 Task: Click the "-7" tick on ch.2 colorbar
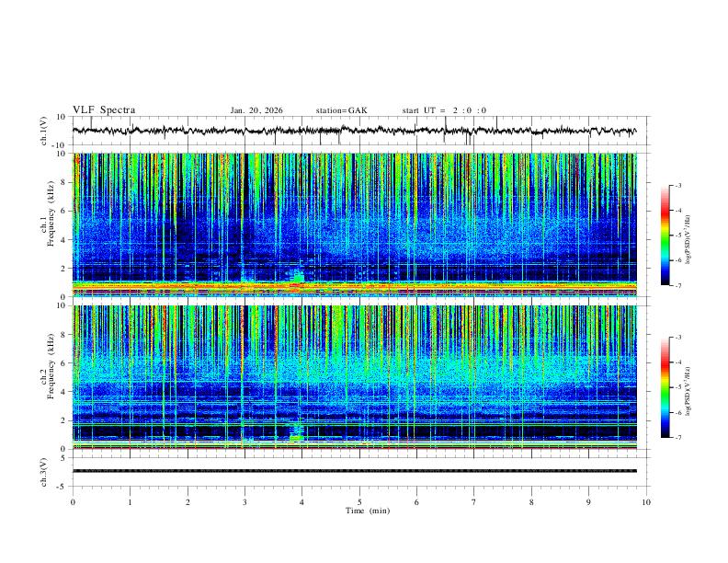click(x=677, y=438)
